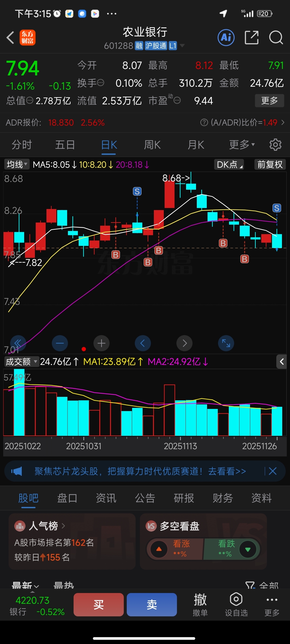Open the 财务 tab
The height and width of the screenshot is (644, 290).
[223, 498]
